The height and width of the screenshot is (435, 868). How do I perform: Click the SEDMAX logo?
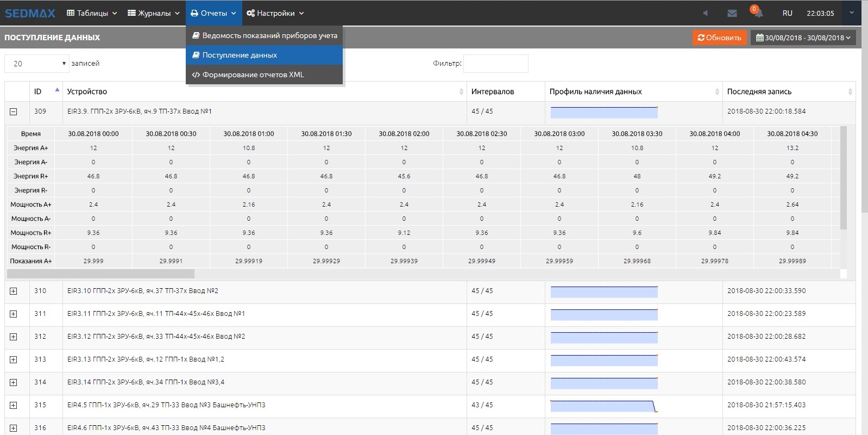pyautogui.click(x=30, y=13)
